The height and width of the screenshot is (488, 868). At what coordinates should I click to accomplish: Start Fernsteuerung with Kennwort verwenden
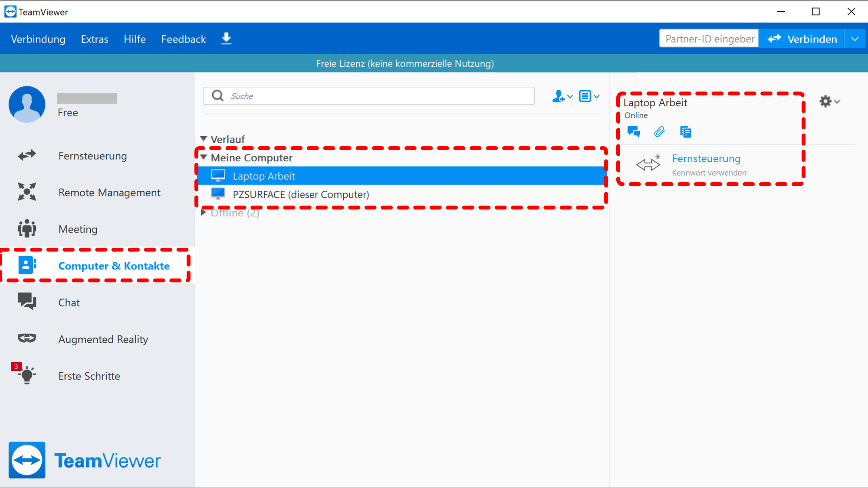(706, 158)
